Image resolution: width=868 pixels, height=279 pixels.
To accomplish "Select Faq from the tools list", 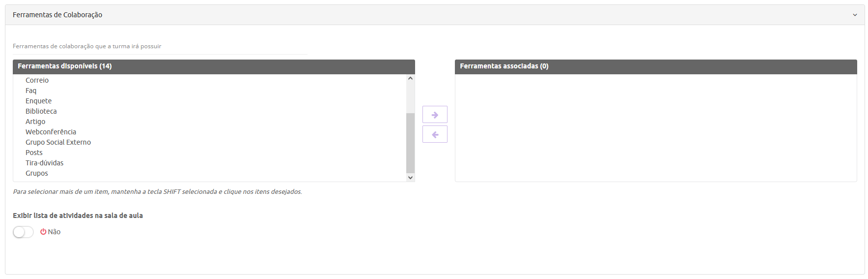I will [31, 91].
